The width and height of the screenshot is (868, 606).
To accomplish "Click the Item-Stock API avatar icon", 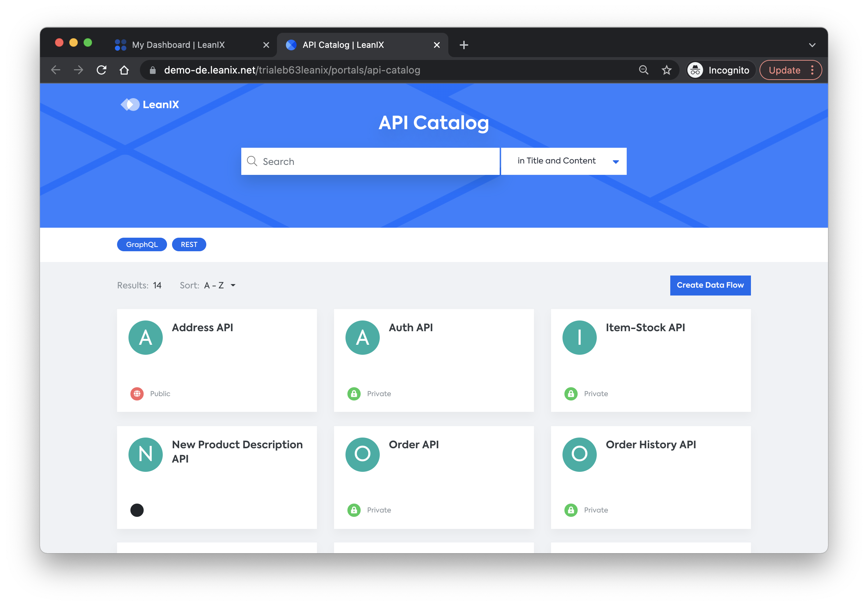I will [579, 337].
